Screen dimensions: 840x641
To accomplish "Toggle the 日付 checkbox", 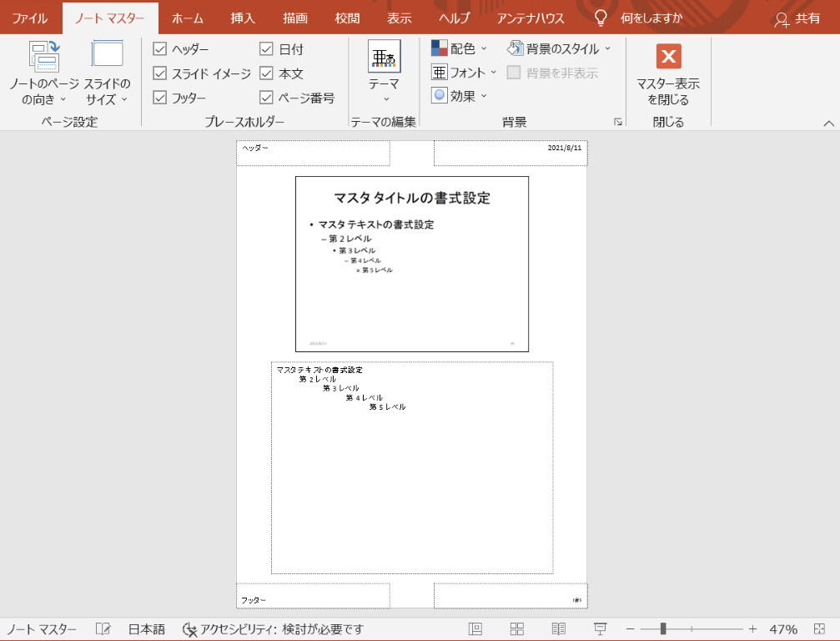I will click(x=266, y=49).
